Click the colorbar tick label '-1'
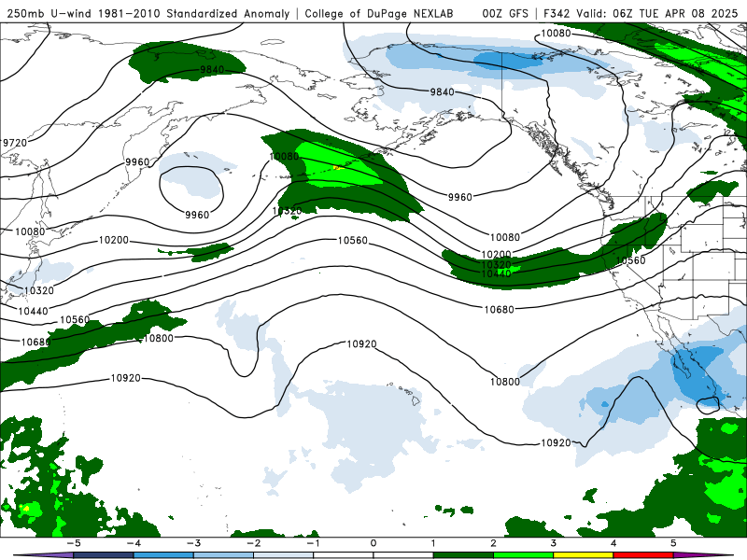The image size is (747, 560). pos(313,543)
